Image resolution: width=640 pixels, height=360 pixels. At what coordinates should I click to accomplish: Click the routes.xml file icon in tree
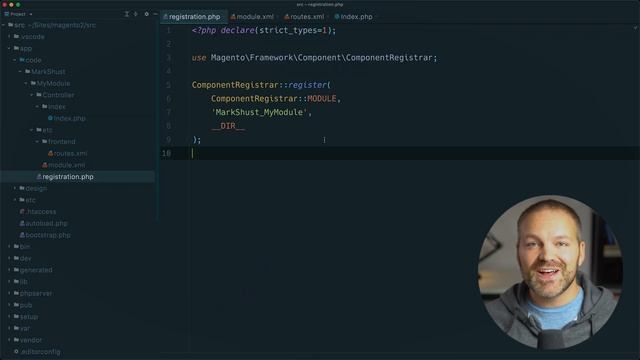click(50, 153)
